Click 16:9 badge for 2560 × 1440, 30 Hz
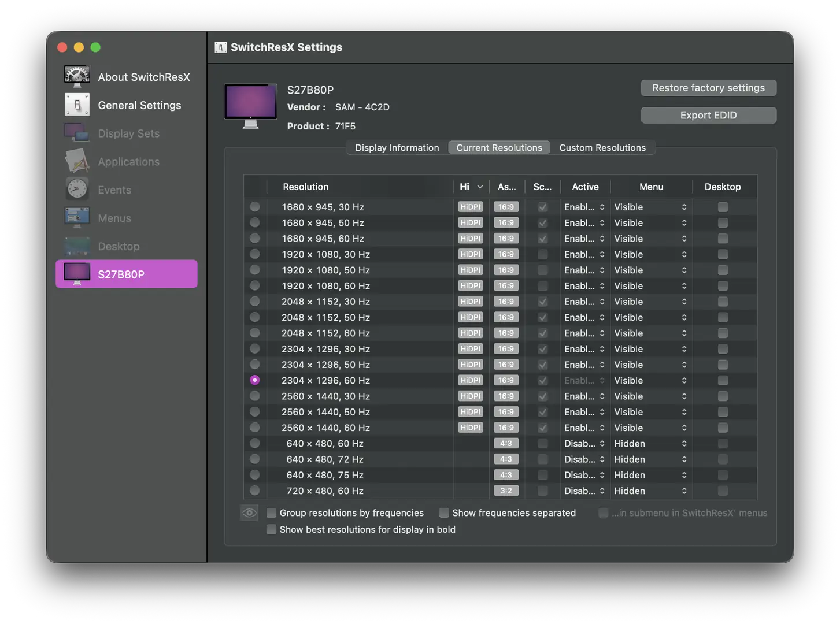The image size is (840, 624). pyautogui.click(x=506, y=396)
